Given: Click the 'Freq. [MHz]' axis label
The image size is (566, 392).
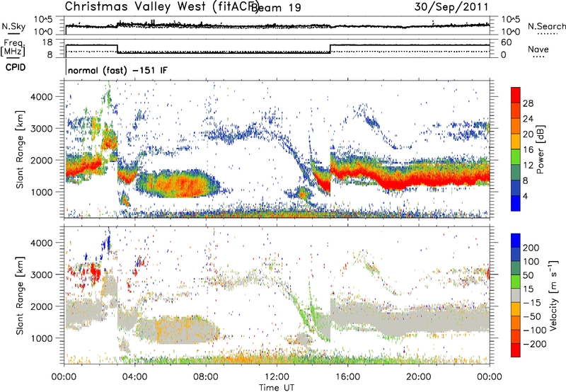Looking at the screenshot, I should 13,48.
